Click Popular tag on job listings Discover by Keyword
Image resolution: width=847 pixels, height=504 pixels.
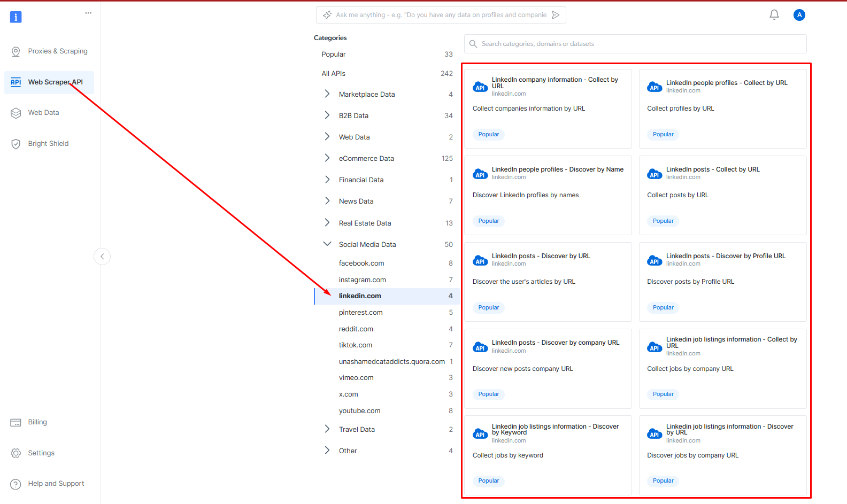click(x=489, y=481)
